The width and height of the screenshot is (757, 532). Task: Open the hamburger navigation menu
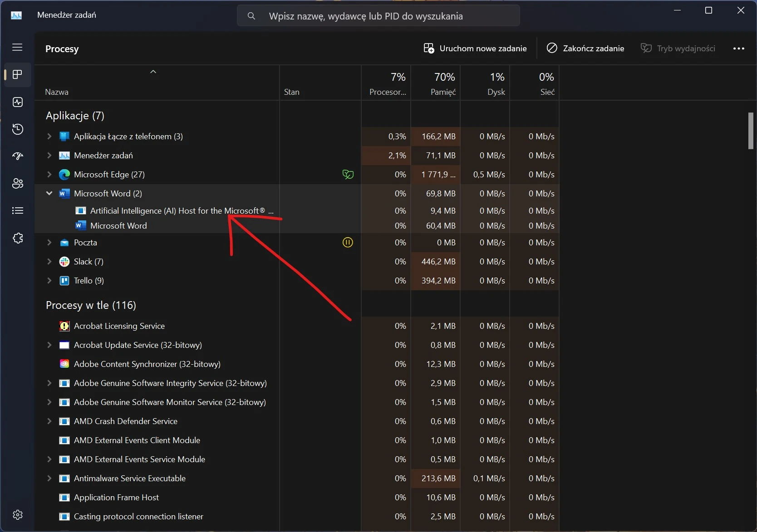coord(17,47)
